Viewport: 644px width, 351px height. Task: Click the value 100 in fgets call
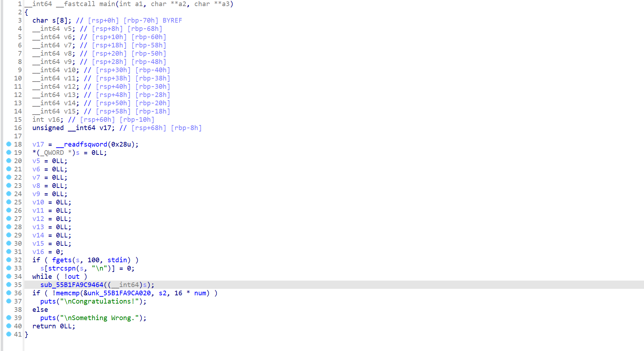(93, 260)
